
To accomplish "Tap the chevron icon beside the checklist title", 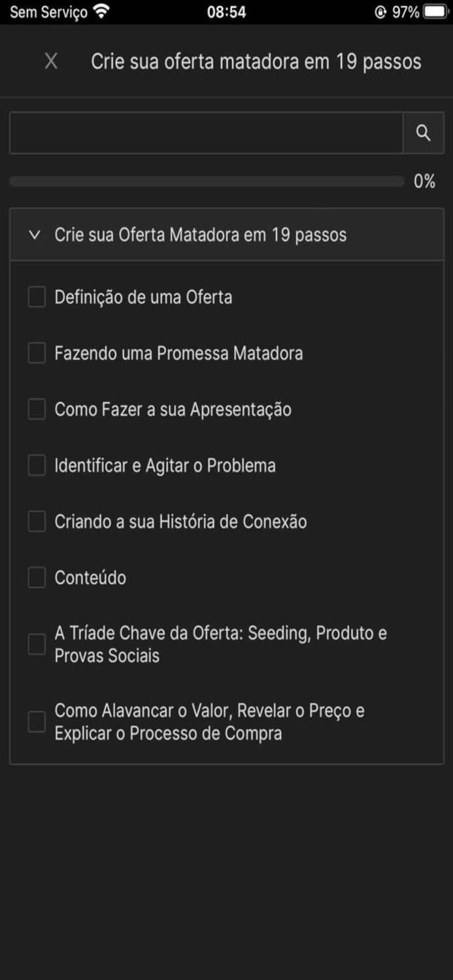I will coord(35,235).
